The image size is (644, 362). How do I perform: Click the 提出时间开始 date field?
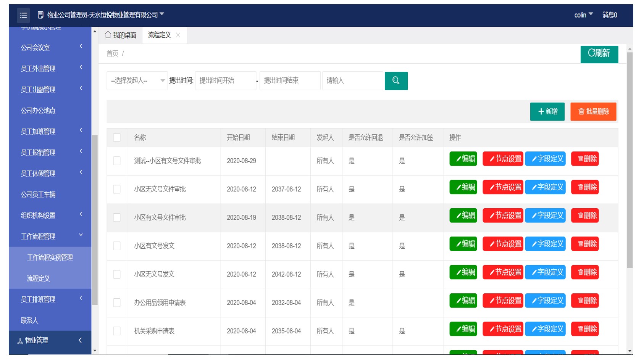tap(225, 81)
